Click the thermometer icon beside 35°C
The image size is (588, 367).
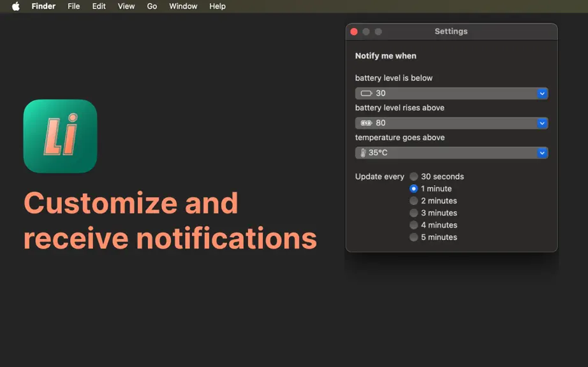tap(363, 153)
